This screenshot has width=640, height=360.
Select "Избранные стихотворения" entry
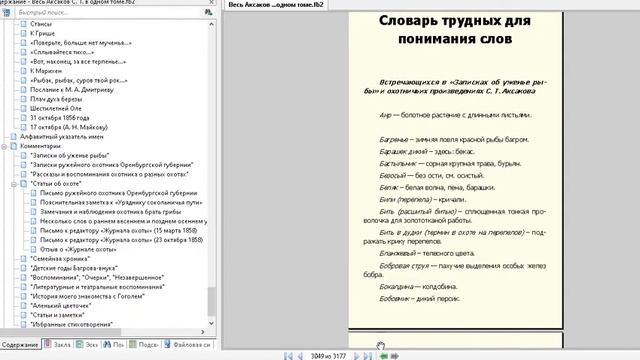[71, 324]
